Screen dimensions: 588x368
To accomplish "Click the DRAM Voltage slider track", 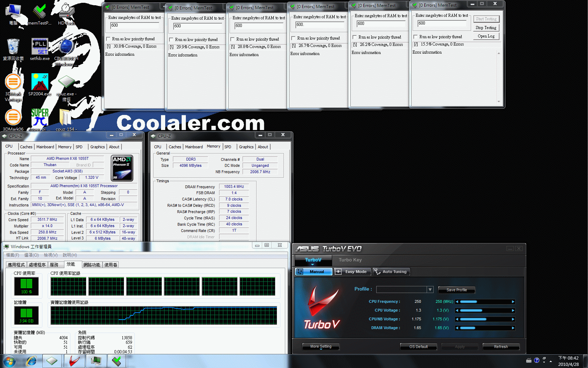I will click(485, 328).
